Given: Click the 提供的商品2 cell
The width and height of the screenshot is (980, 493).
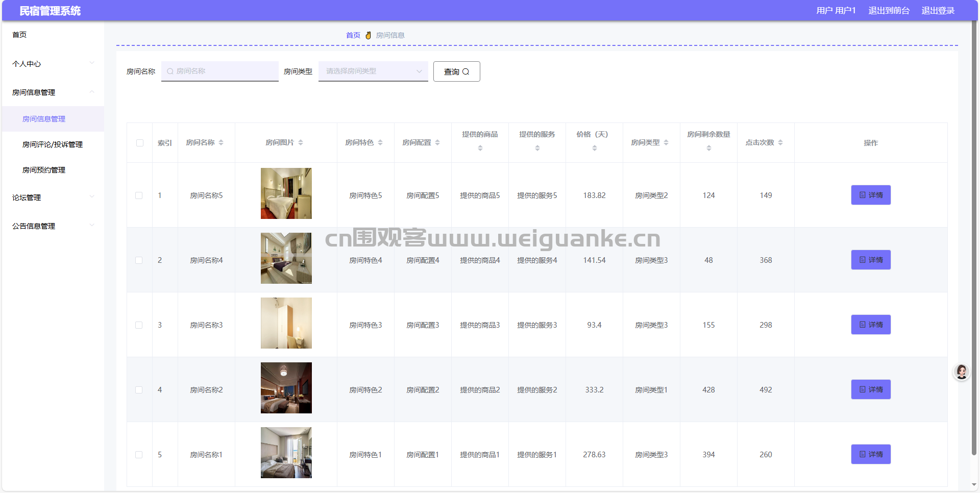Looking at the screenshot, I should pos(480,390).
